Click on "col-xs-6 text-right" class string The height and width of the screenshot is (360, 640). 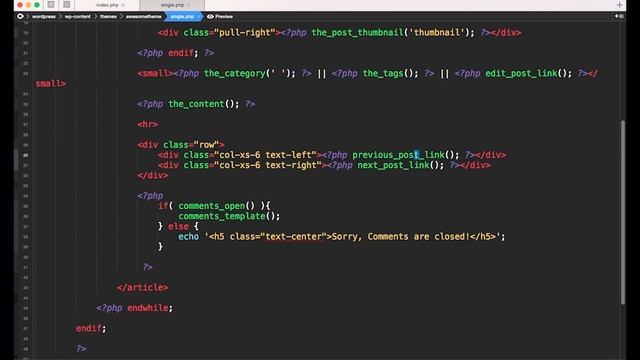point(268,165)
